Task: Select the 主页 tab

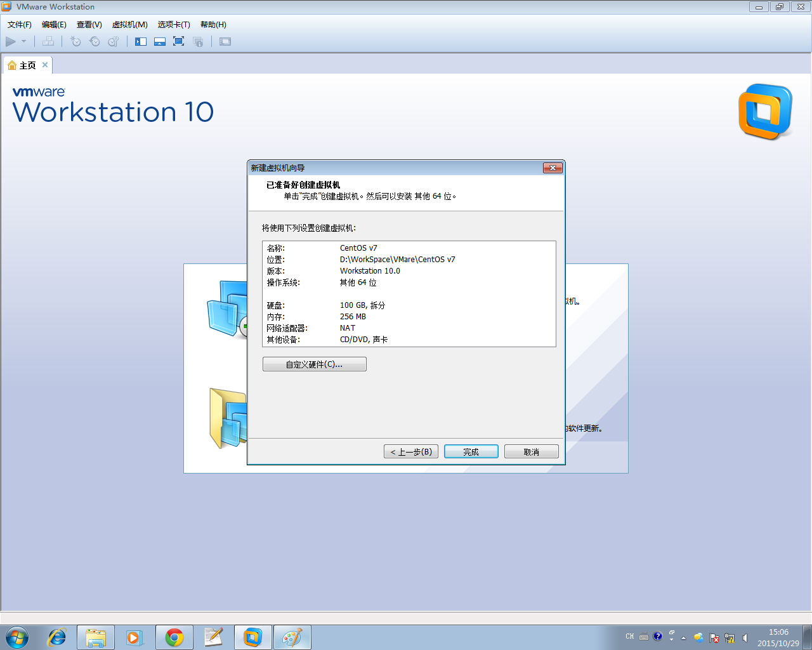Action: 27,65
